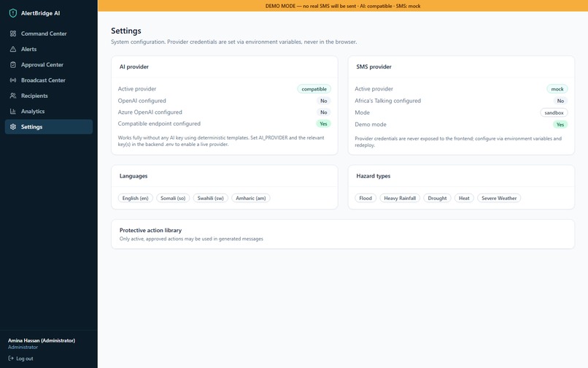Click the 'Compatible endpoint configured' label

pos(159,123)
